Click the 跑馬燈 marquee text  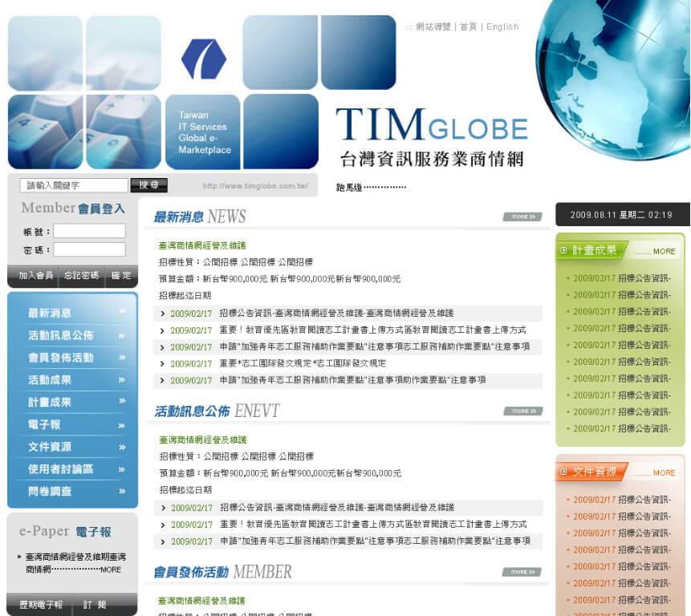(x=371, y=188)
